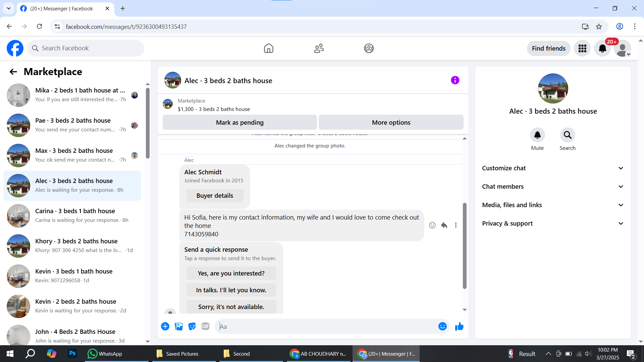
Task: Open Carina 3 beds 1 bath conversation
Action: [x=72, y=216]
